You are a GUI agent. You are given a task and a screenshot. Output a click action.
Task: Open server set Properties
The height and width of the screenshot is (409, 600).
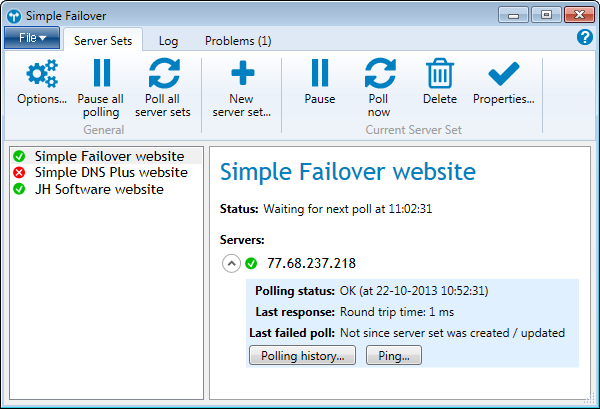(x=503, y=76)
